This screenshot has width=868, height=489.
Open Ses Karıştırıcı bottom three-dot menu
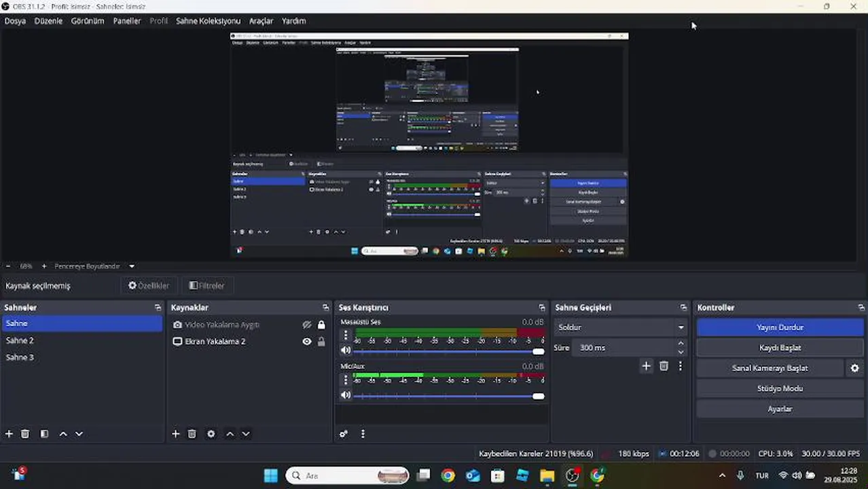click(x=363, y=434)
